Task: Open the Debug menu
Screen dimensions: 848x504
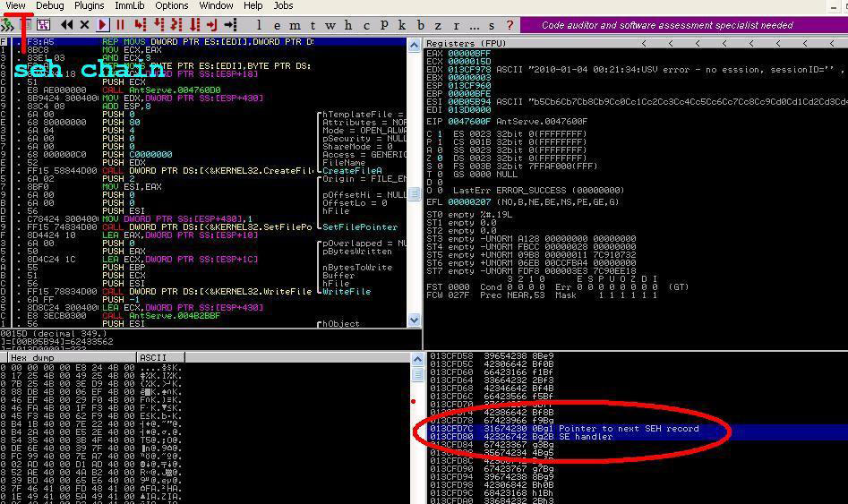Action: 49,5
